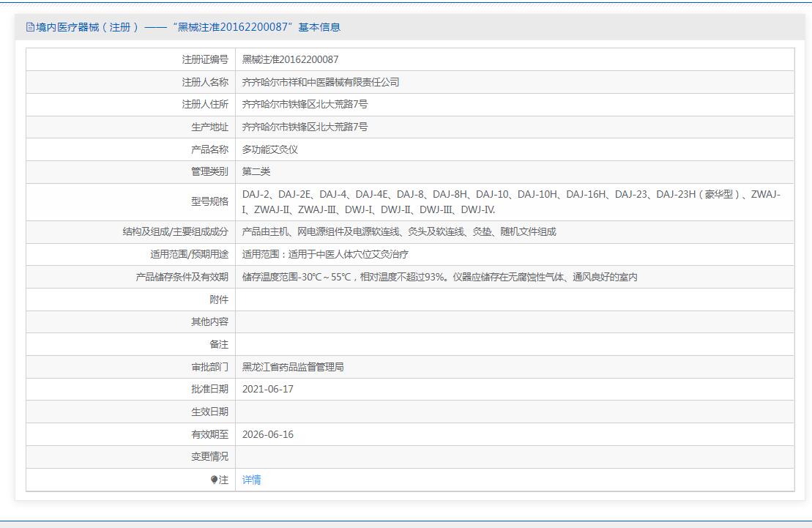The width and height of the screenshot is (812, 528).
Task: Select storage condition text 储存温度范围-30℃～55℃
Action: pyautogui.click(x=439, y=277)
